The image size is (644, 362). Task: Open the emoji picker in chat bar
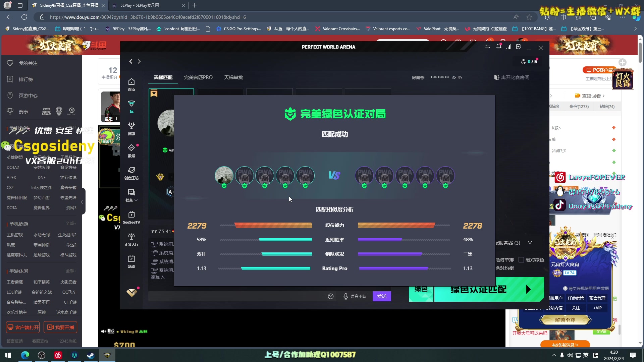click(x=331, y=296)
